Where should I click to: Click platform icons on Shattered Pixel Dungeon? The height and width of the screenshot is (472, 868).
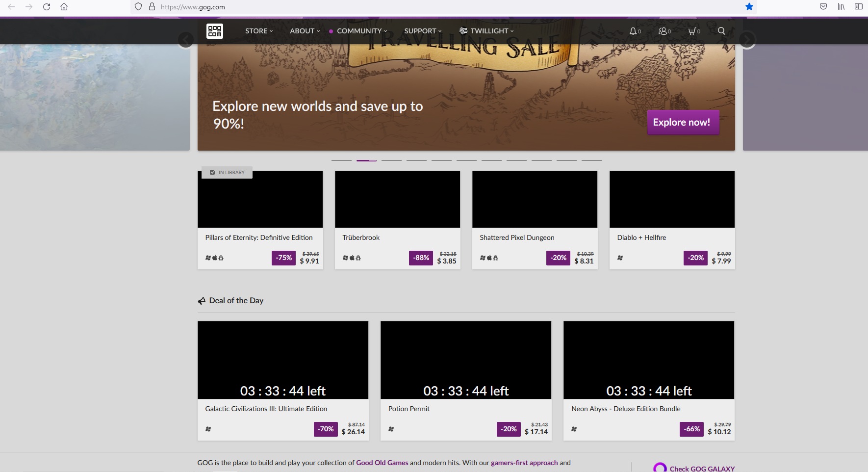489,258
